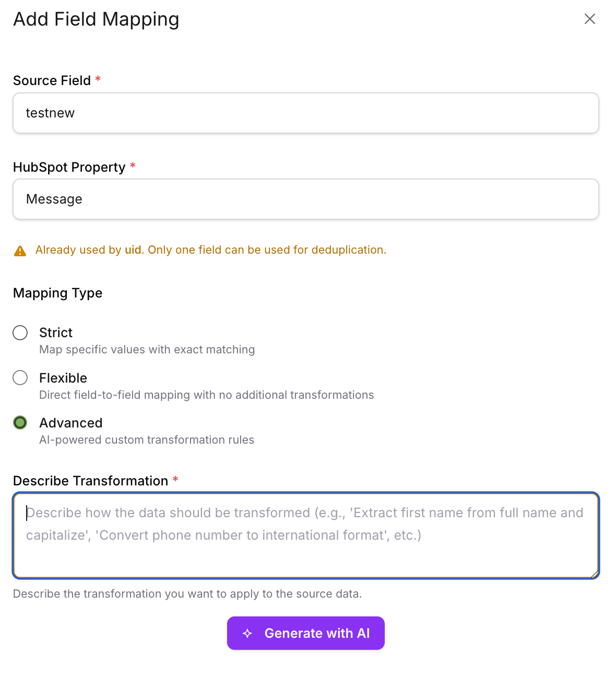The image size is (616, 690).
Task: Click the sparkle icon on Generate button
Action: [x=247, y=633]
